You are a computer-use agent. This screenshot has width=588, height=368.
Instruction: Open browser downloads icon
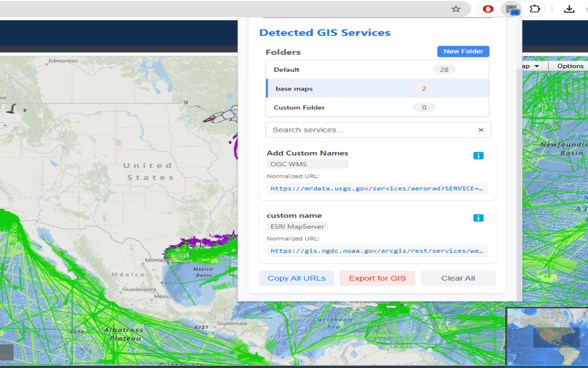569,9
